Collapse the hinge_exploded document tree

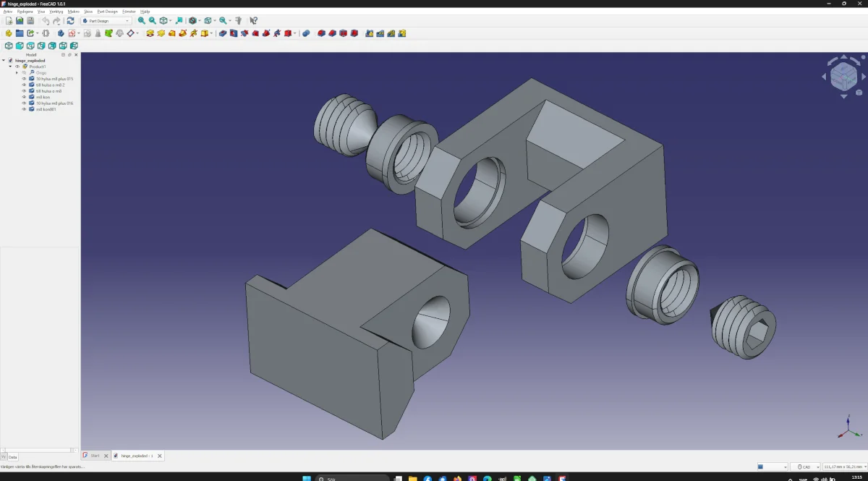(x=4, y=61)
